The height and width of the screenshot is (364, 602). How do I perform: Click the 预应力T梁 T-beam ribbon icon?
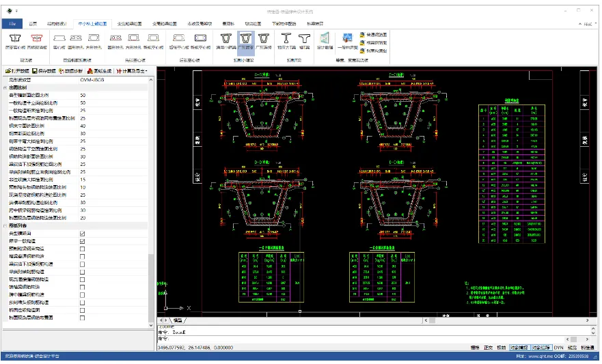click(286, 41)
